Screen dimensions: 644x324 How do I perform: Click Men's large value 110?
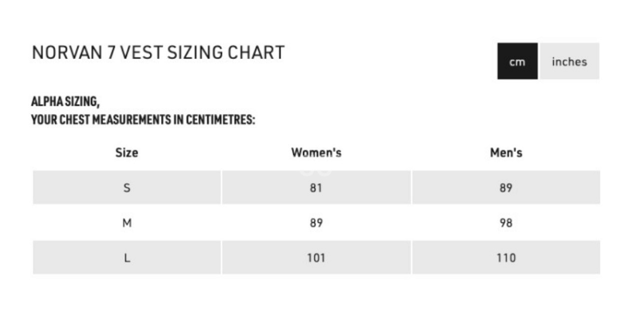[506, 258]
